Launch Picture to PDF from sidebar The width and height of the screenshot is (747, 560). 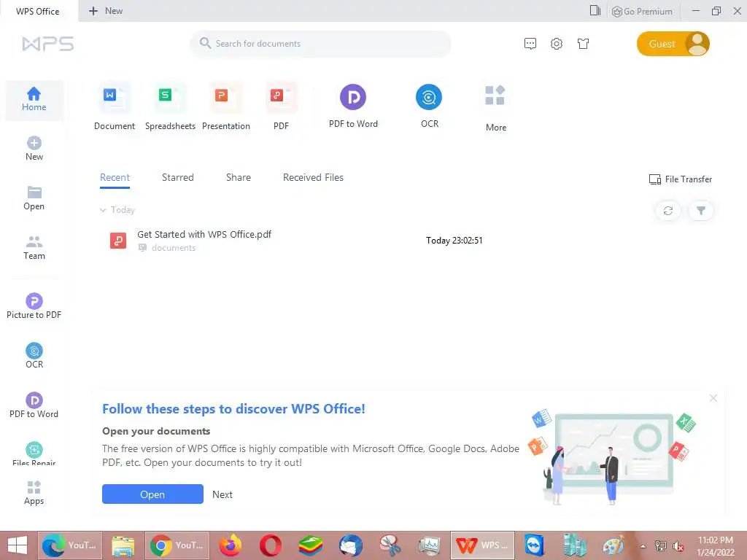point(34,306)
